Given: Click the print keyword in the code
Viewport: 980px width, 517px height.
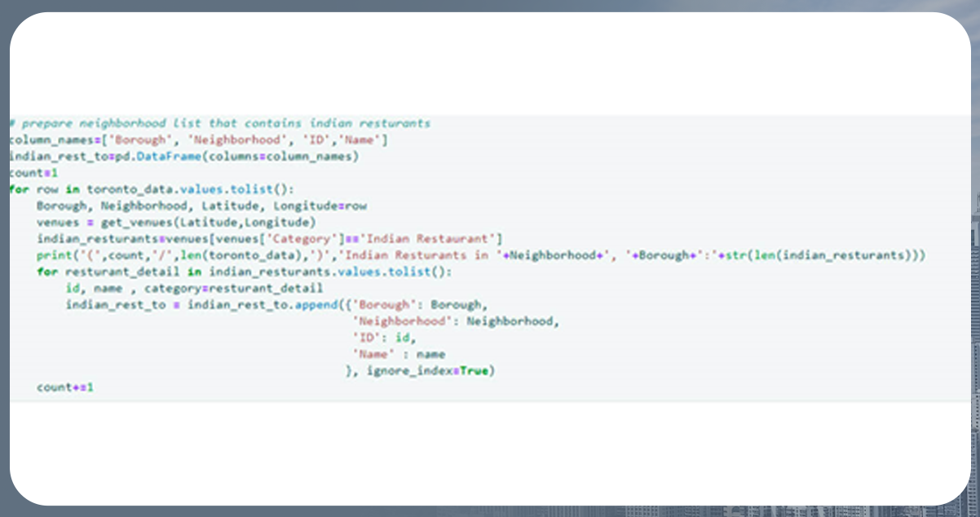Looking at the screenshot, I should point(53,255).
